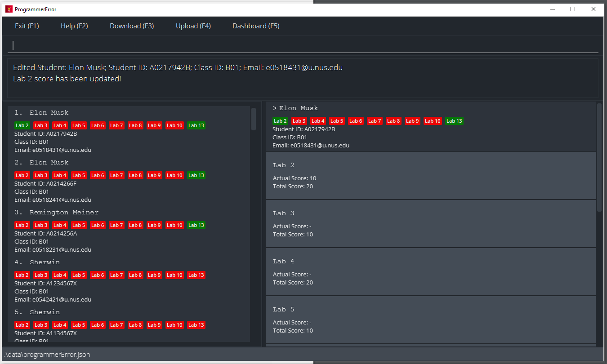Click the status bar path programmerError.json
The height and width of the screenshot is (364, 607).
pos(47,355)
